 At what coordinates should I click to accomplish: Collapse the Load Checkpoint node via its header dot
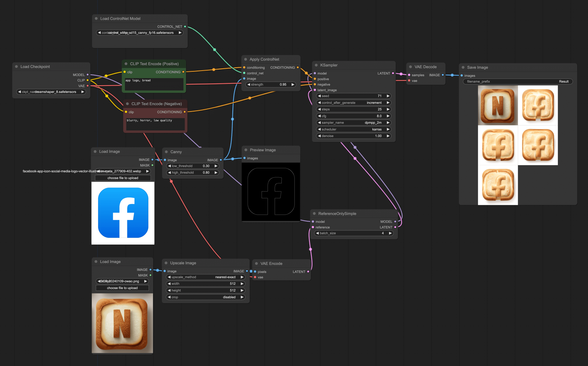(x=16, y=66)
